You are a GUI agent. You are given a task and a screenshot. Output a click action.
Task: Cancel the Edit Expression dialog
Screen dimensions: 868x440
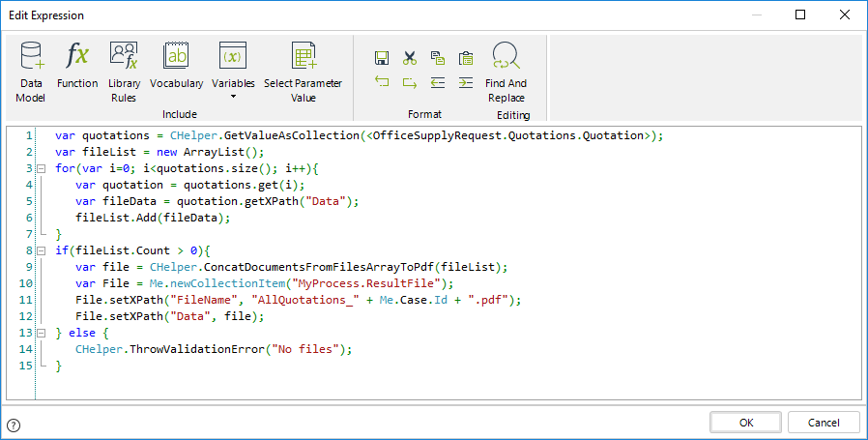[824, 423]
